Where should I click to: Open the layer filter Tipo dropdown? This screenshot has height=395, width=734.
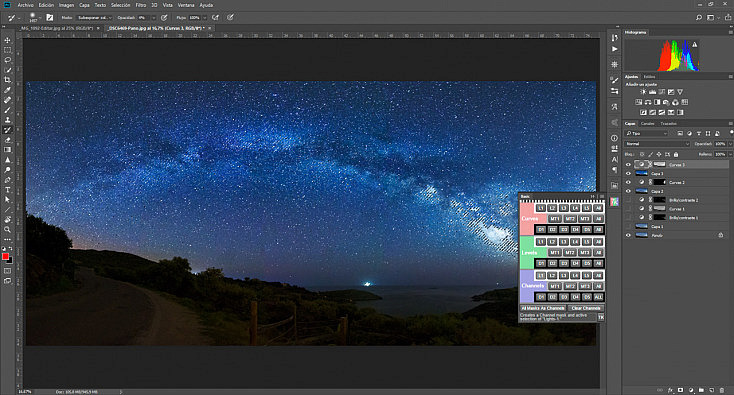point(647,134)
